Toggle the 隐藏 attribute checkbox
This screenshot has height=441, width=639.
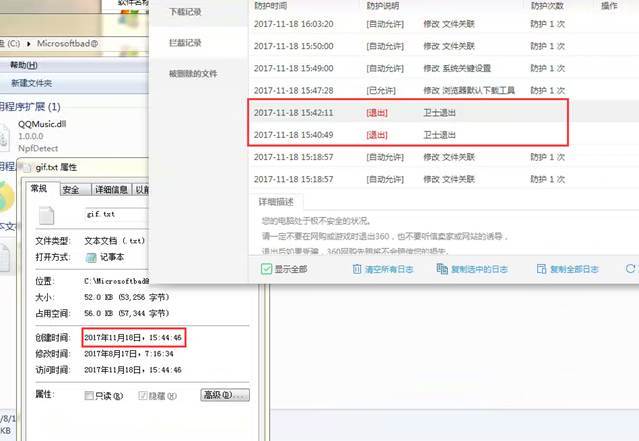click(143, 394)
